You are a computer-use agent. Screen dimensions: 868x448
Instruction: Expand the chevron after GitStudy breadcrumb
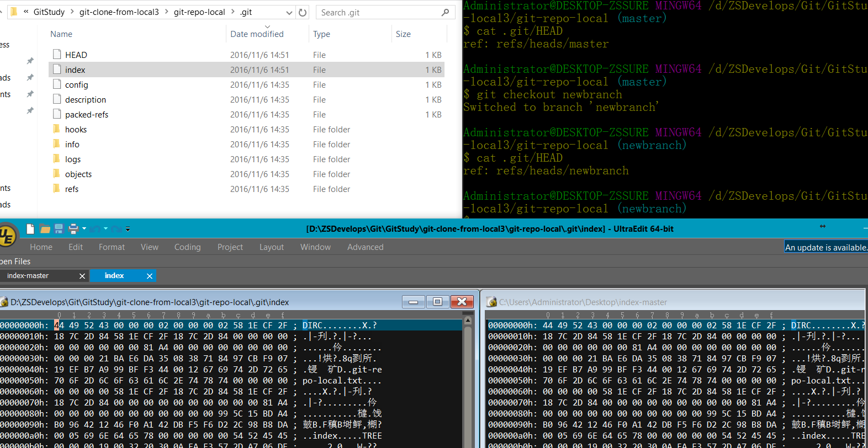72,12
